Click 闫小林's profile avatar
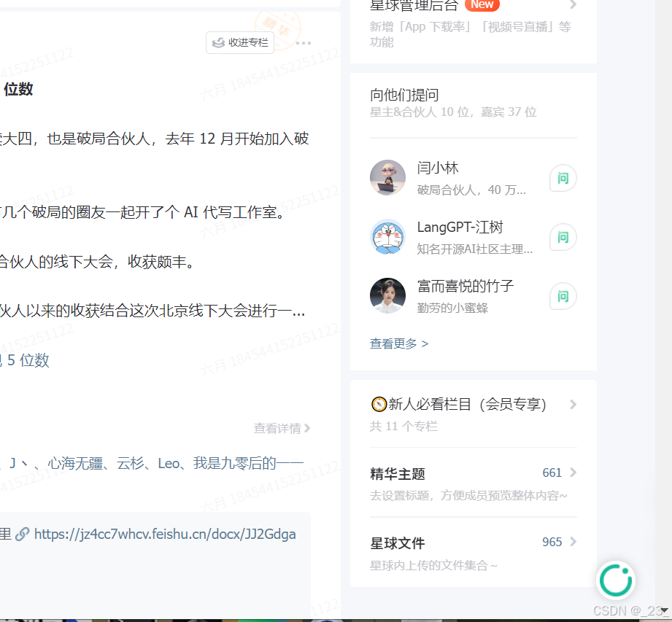672x622 pixels. [387, 178]
